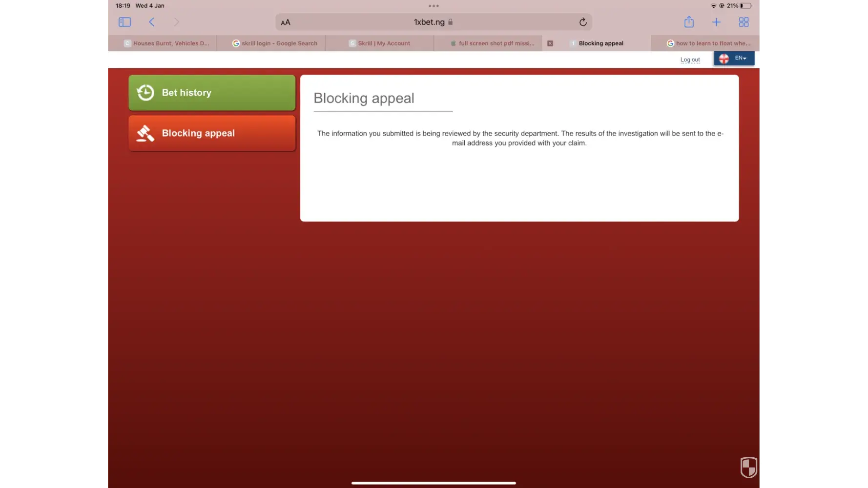This screenshot has height=488, width=868.
Task: Show the tab overview grid icon
Action: point(744,22)
